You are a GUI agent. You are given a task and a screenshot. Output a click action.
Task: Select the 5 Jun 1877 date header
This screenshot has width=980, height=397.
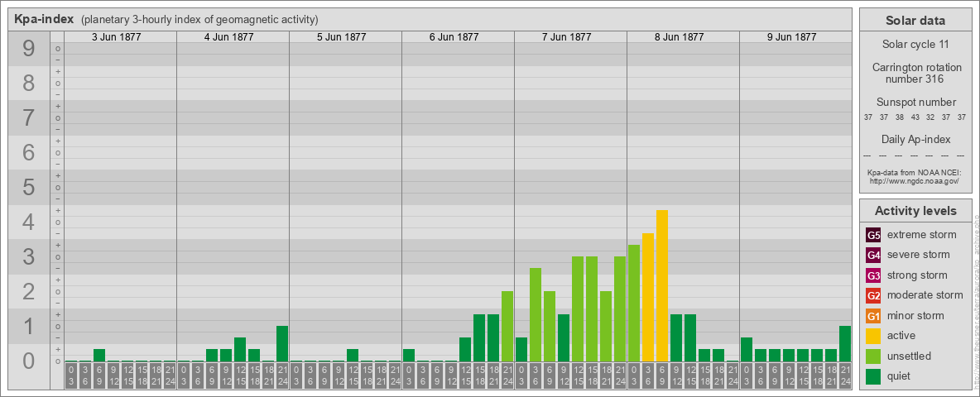[x=341, y=37]
